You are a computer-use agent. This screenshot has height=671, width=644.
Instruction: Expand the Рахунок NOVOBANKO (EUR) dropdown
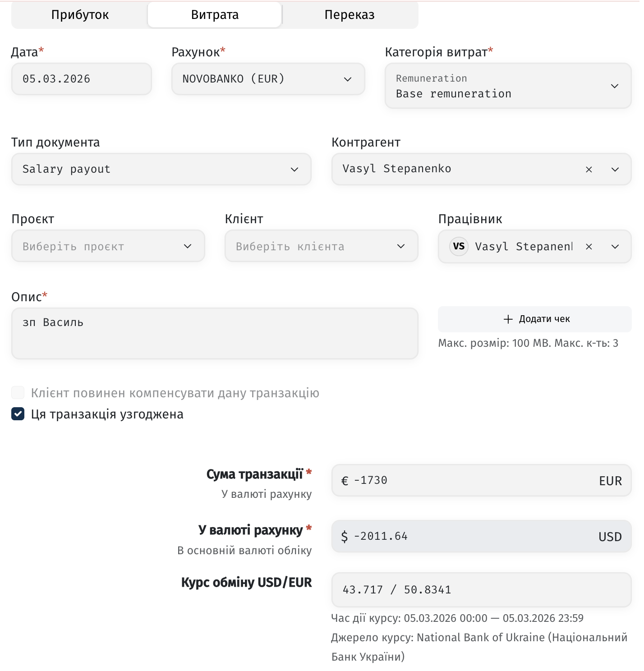pos(268,79)
